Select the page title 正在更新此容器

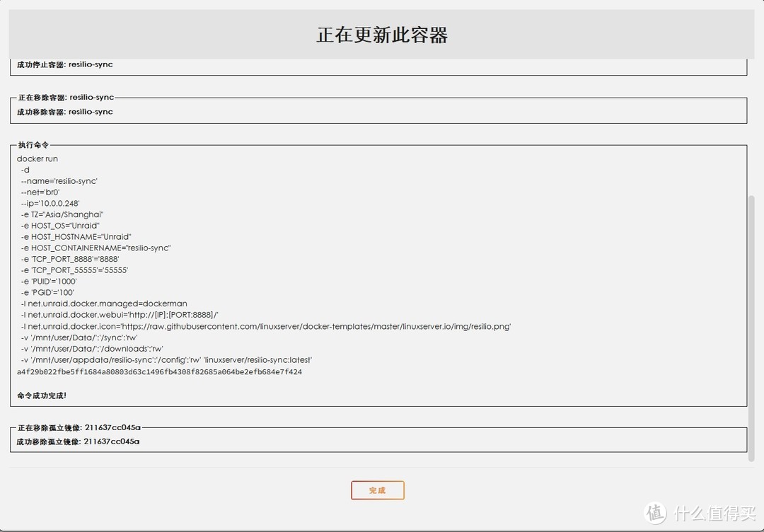click(x=382, y=34)
